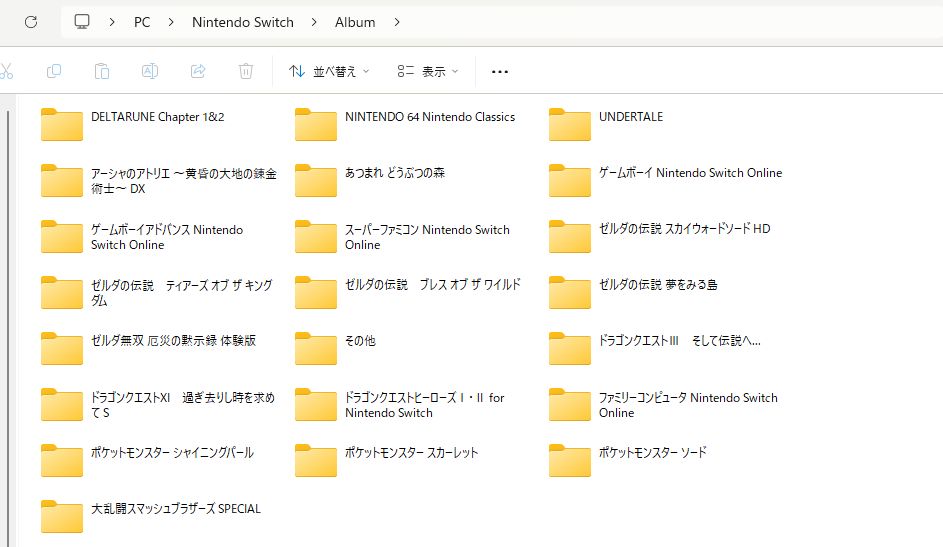Select the ポケットモンスター スカーレット folder icon
The width and height of the screenshot is (943, 547).
[316, 460]
